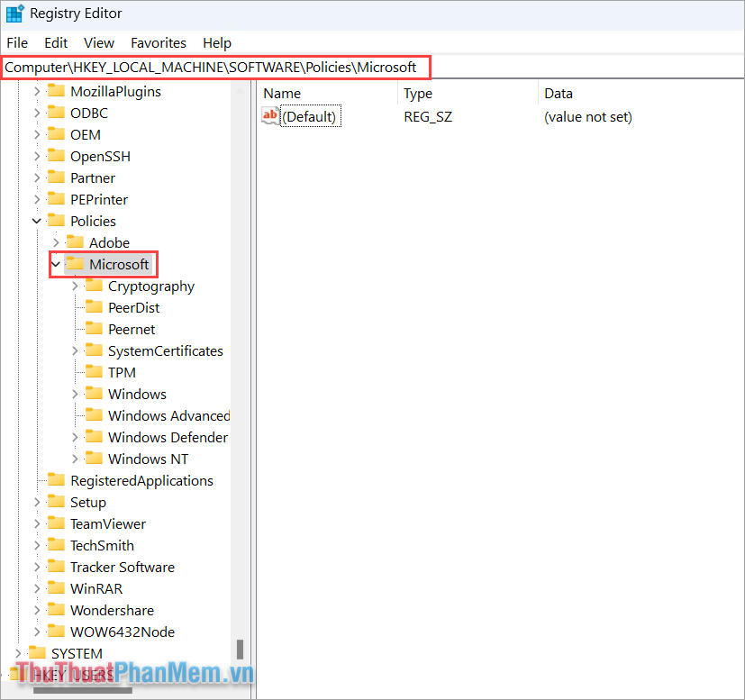Expand the Cryptography key
745x700 pixels.
(x=75, y=286)
